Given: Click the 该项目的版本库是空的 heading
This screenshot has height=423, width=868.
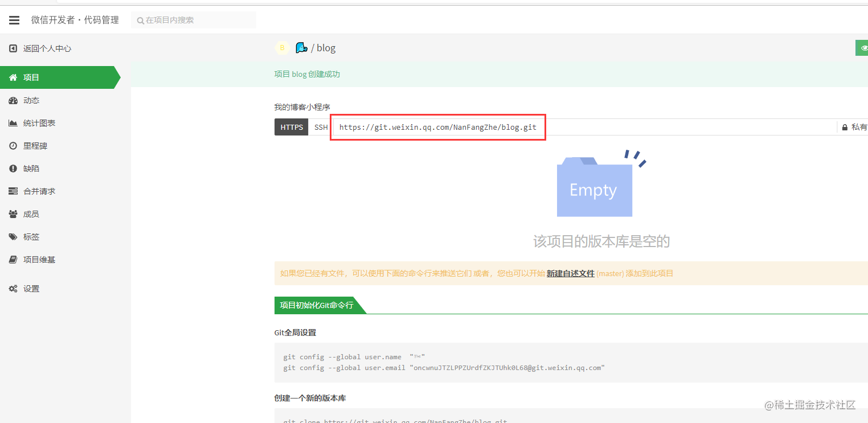Looking at the screenshot, I should click(x=601, y=241).
